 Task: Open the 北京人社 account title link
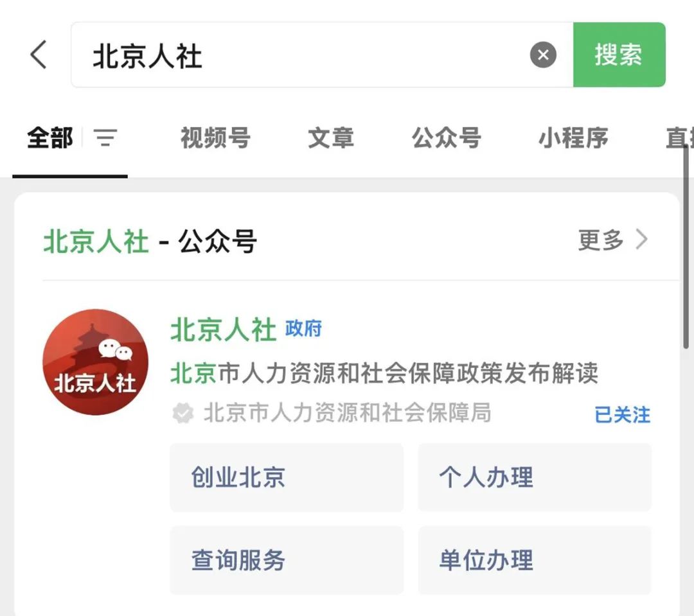[x=223, y=330]
